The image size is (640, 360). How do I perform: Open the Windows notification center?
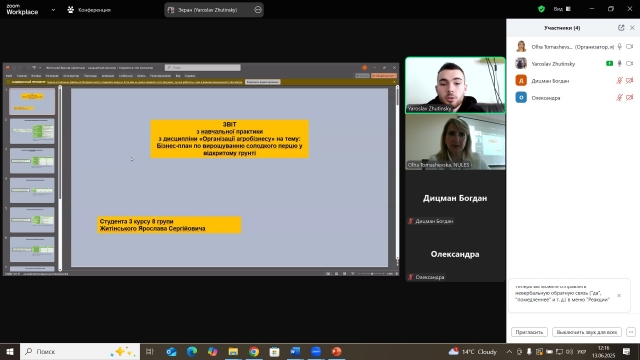pos(627,351)
